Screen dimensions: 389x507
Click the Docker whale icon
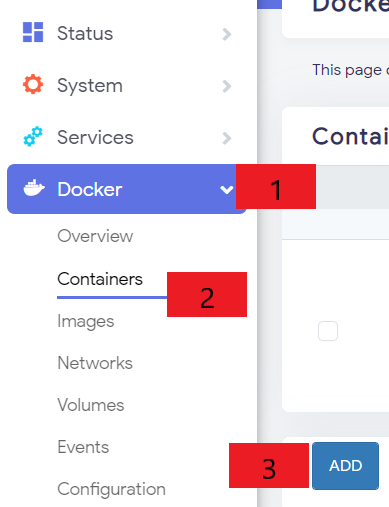tap(34, 188)
